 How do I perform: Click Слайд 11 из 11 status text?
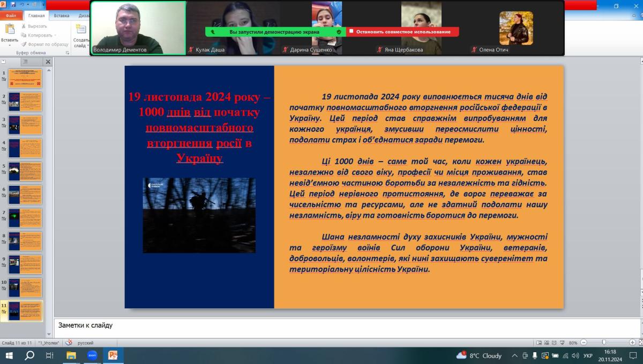point(17,343)
